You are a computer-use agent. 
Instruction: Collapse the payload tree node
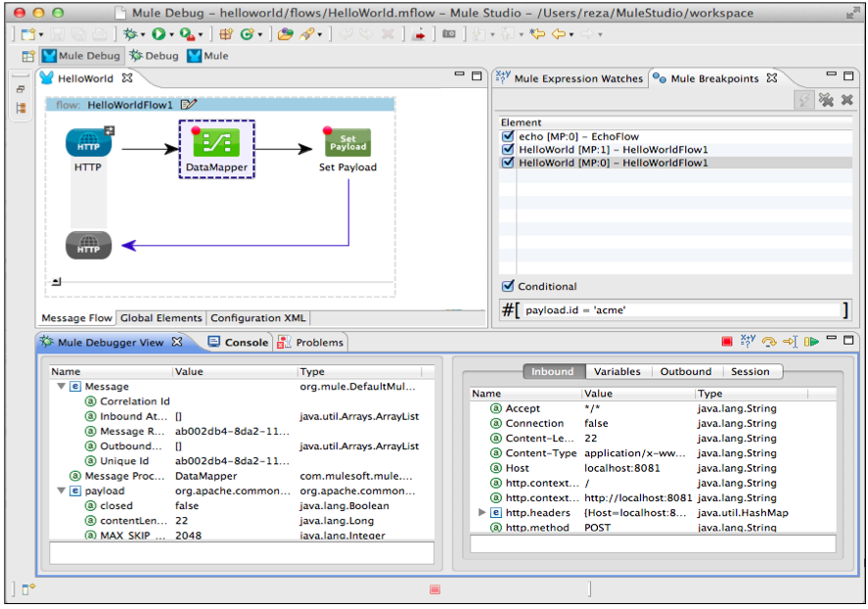pyautogui.click(x=61, y=492)
